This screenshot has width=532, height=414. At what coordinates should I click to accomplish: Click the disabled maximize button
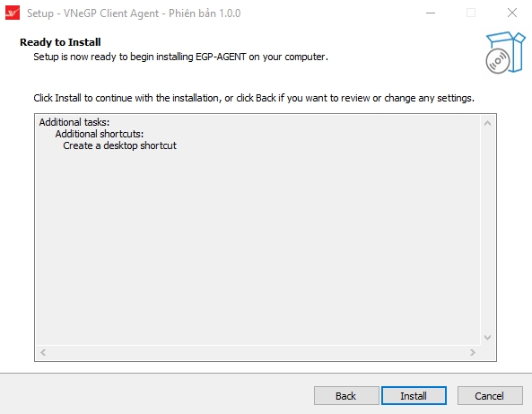point(471,13)
